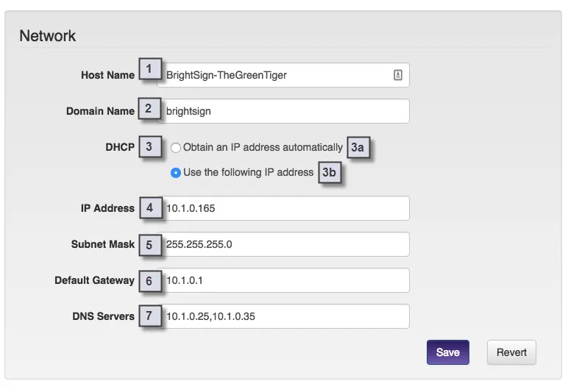Click the numbered callout 6 marker
This screenshot has width=568, height=392.
(150, 281)
